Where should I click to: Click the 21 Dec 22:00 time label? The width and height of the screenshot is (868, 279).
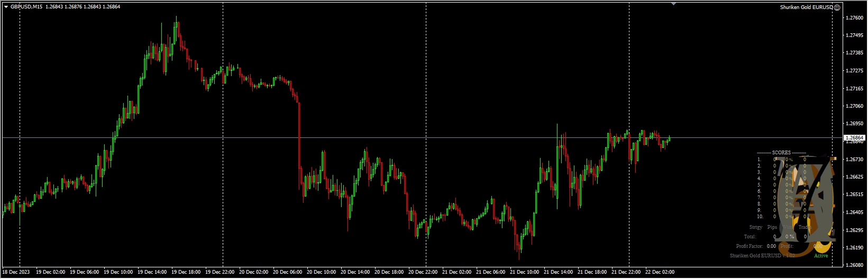pos(626,272)
